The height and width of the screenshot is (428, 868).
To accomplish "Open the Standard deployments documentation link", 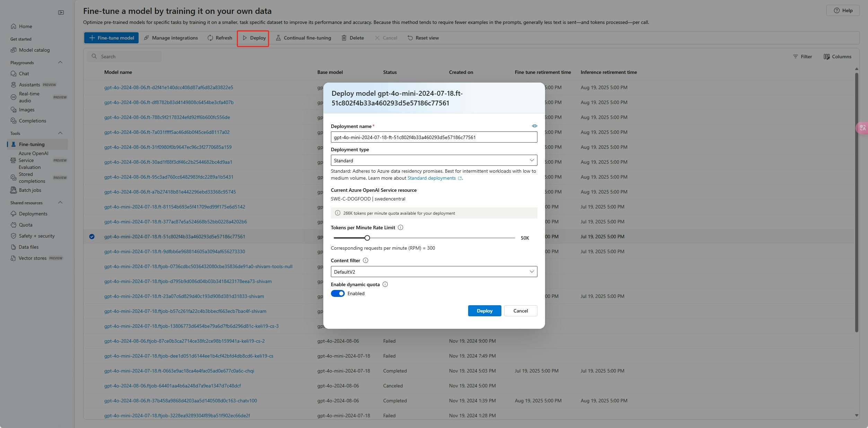I will (432, 178).
